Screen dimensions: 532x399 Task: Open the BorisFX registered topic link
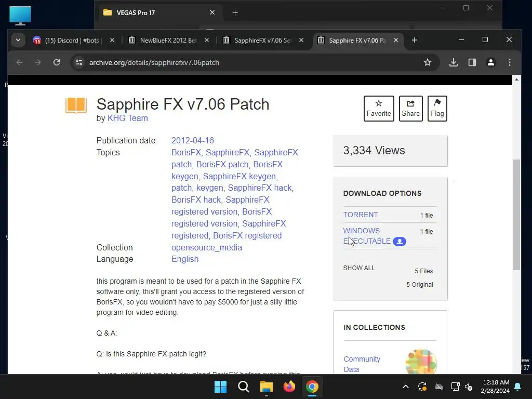(x=247, y=235)
